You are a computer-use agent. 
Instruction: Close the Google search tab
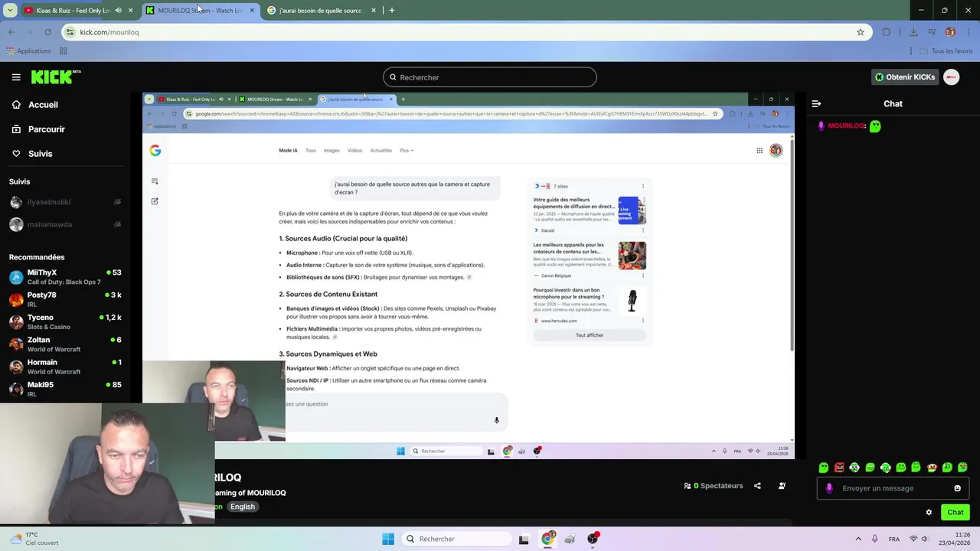(374, 11)
